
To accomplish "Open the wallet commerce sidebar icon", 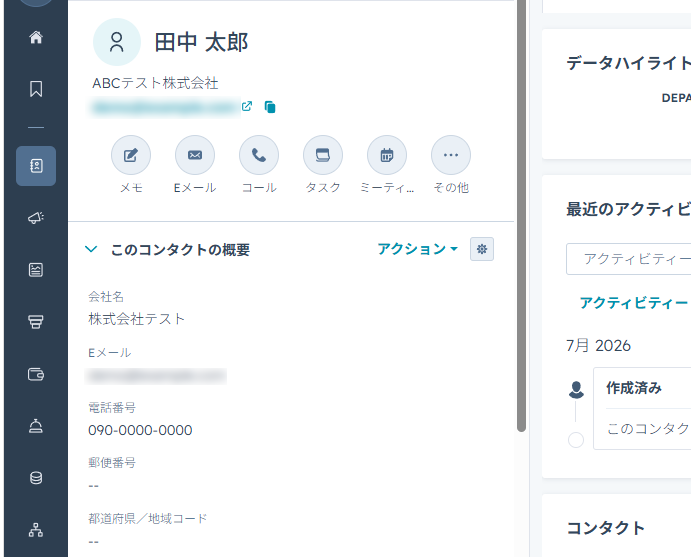I will (x=36, y=374).
